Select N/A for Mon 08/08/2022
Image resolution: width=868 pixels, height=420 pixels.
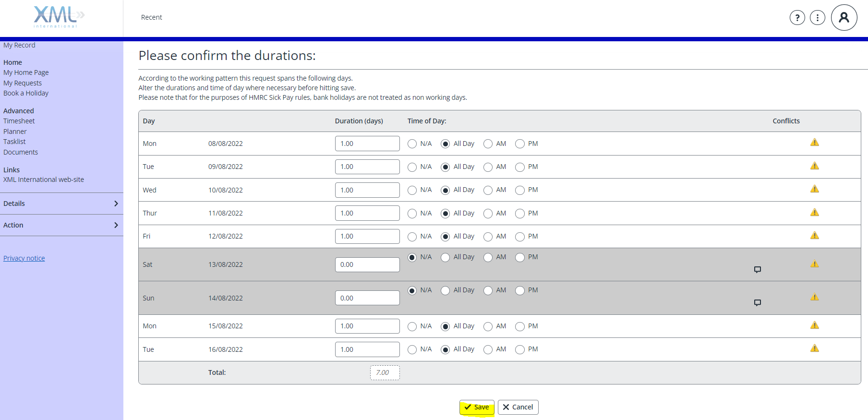pos(412,144)
